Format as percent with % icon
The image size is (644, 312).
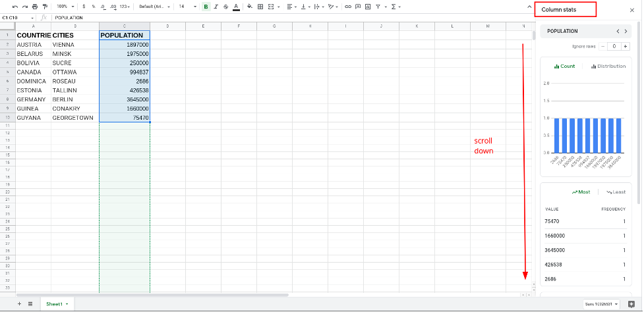pos(94,7)
